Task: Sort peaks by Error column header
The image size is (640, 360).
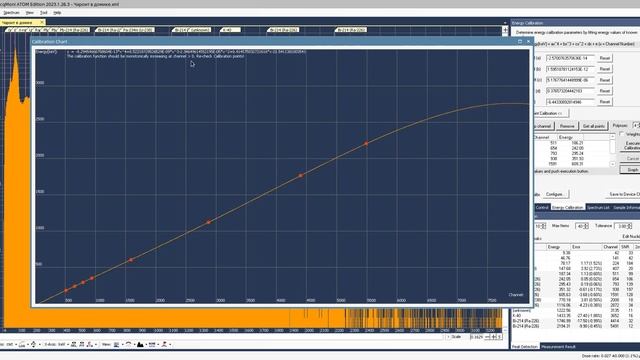Action: pos(586,247)
